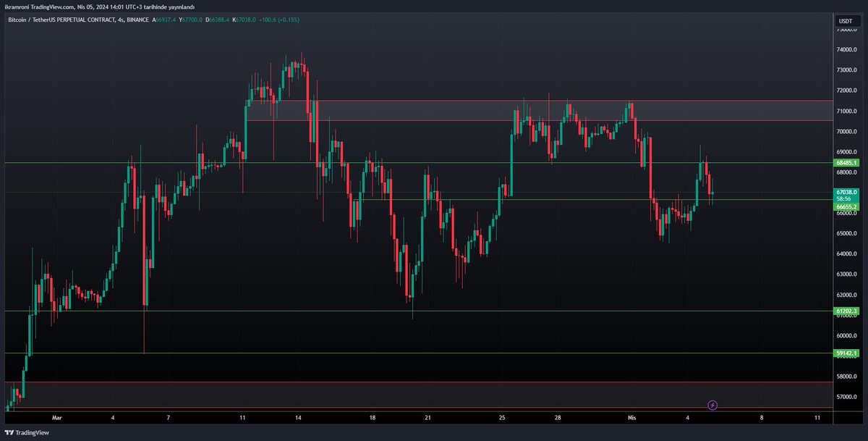The height and width of the screenshot is (441, 868).
Task: Click the purple lightning event icon
Action: (x=712, y=405)
